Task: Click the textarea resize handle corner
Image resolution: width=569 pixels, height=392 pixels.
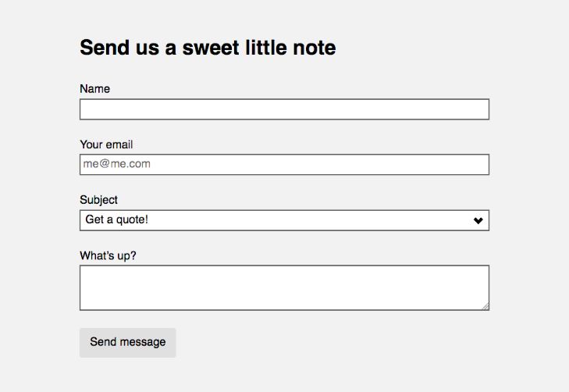Action: pyautogui.click(x=485, y=306)
